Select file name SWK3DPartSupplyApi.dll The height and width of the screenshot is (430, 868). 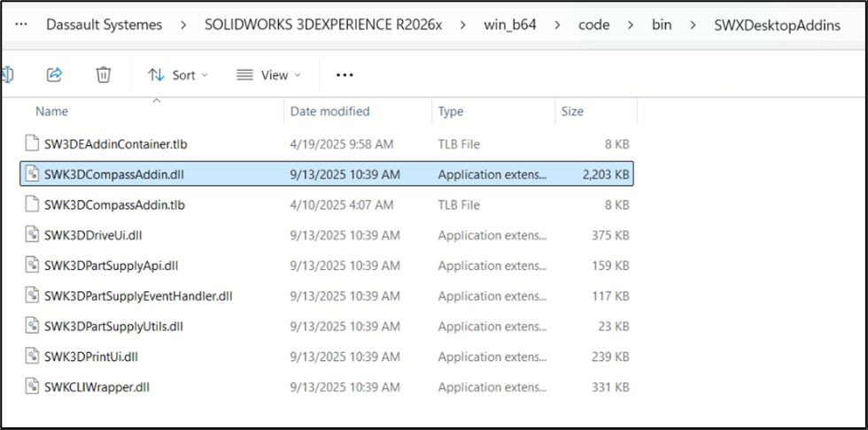point(112,265)
